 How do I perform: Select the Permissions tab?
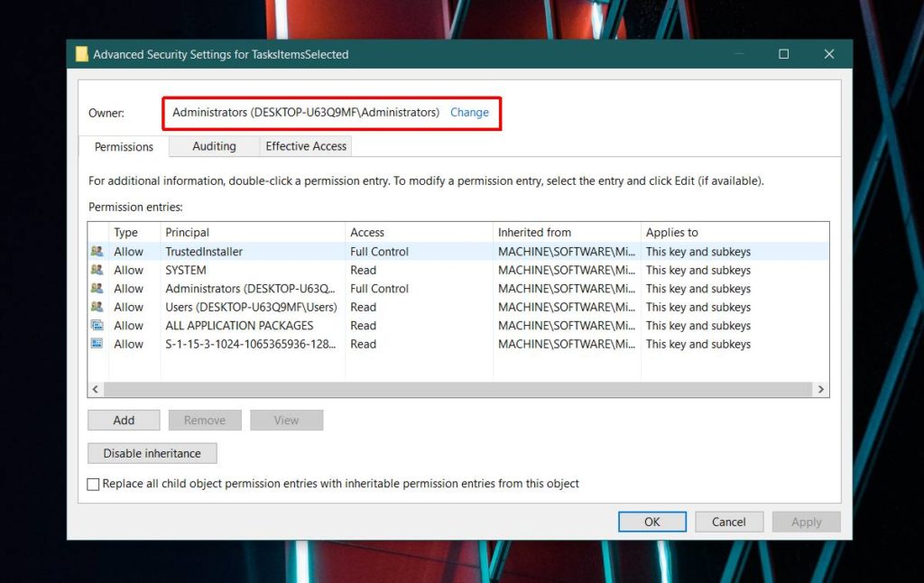[x=123, y=146]
